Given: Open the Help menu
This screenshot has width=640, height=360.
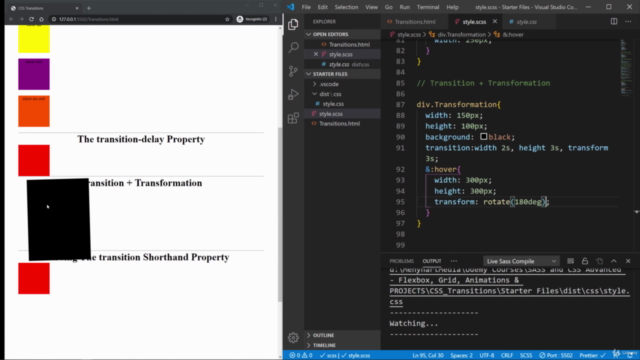Looking at the screenshot, I should [x=452, y=7].
